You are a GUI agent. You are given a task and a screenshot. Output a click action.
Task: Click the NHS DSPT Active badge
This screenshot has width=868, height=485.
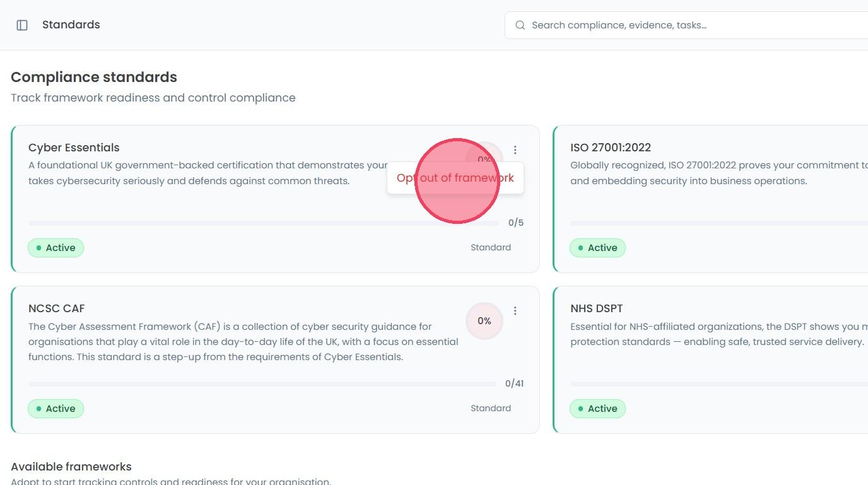click(597, 409)
